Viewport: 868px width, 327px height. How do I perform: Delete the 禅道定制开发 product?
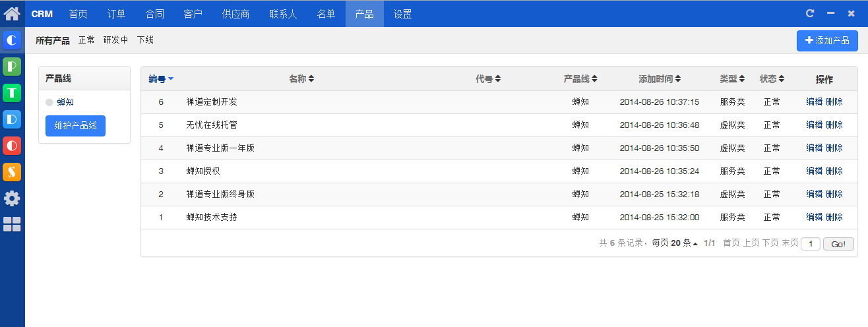click(834, 102)
